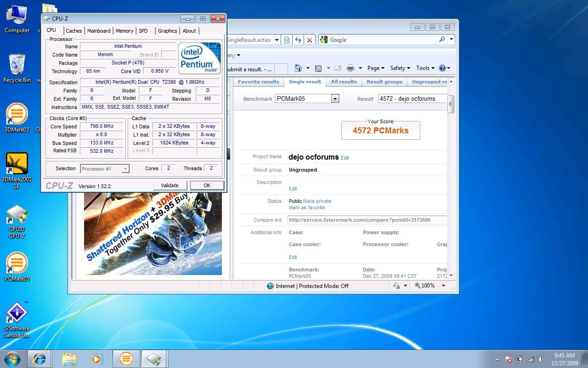This screenshot has height=368, width=588.
Task: Switch to the CPU-Z About tab
Action: point(189,31)
